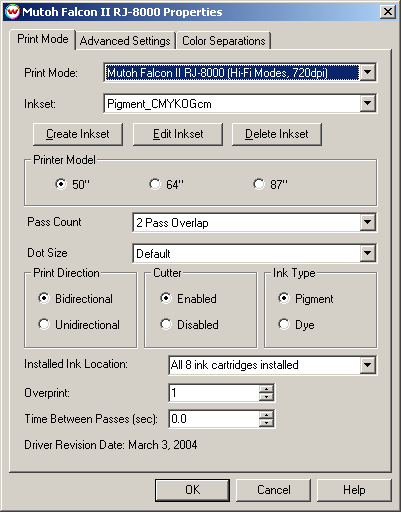Open Installed Ink Location dropdown
Screen dimensions: 401x512
367,365
